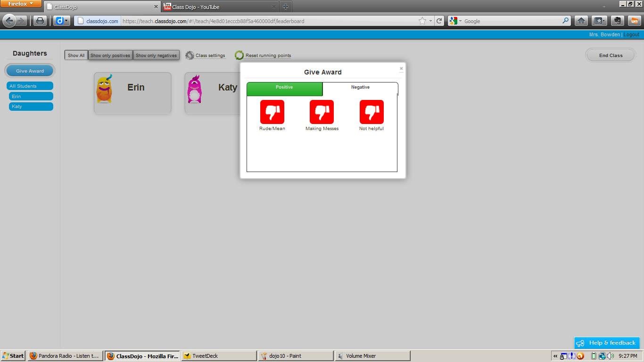Reload the page with refresh icon

click(439, 21)
